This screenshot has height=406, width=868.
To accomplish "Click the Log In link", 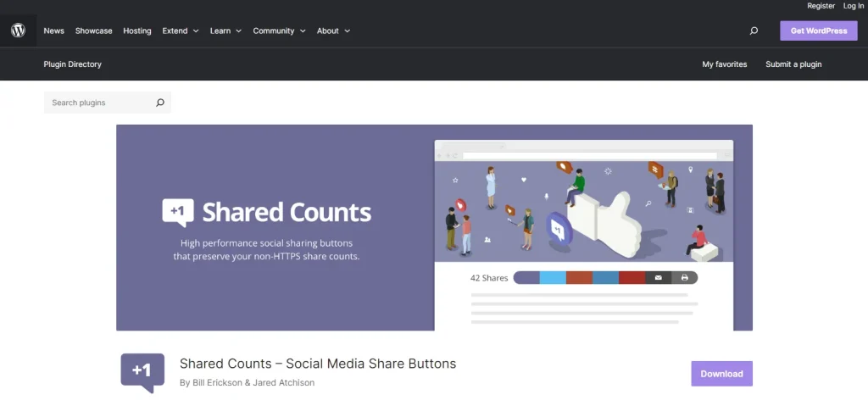I will pos(853,6).
